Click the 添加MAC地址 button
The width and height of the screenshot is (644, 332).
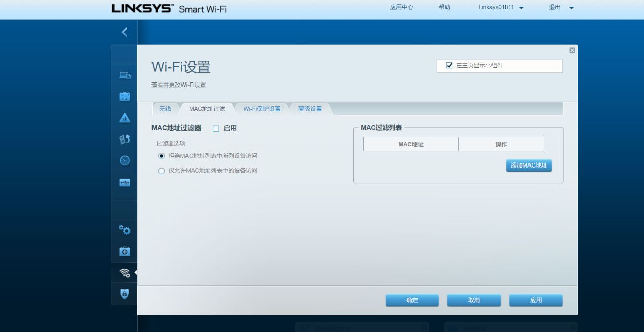click(x=528, y=165)
